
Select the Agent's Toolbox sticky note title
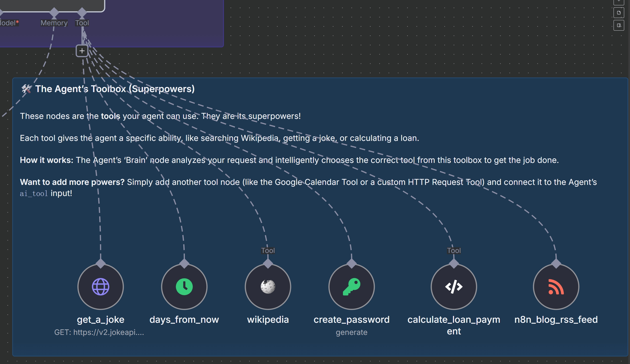(115, 89)
